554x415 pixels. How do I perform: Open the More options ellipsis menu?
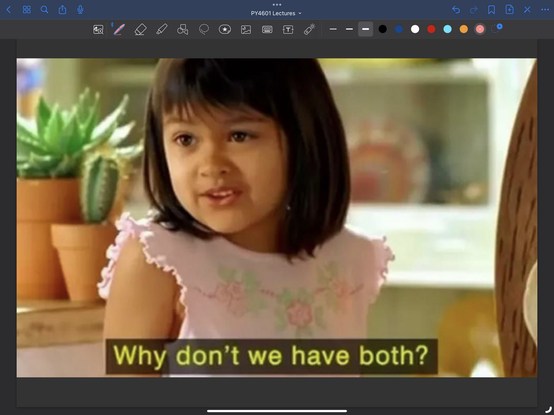point(545,10)
